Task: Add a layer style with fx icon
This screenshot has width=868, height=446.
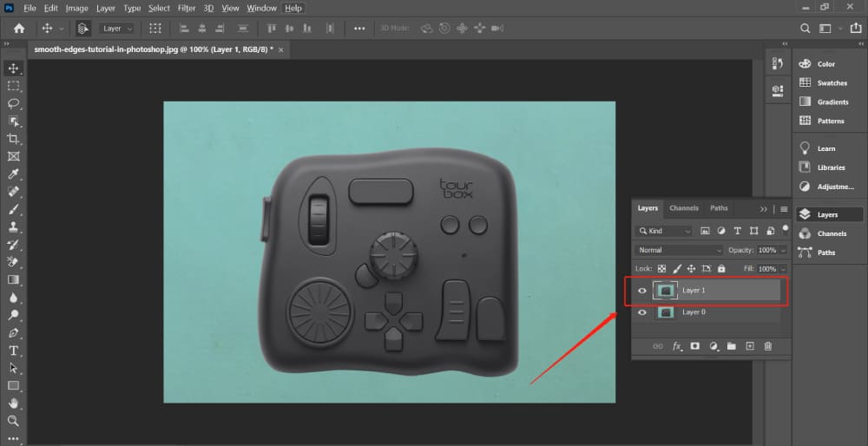Action: (677, 346)
